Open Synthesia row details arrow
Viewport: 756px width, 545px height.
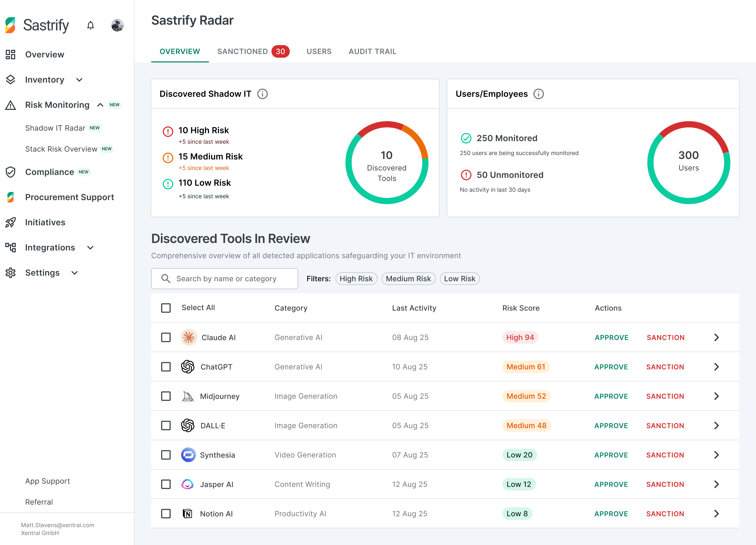(716, 455)
